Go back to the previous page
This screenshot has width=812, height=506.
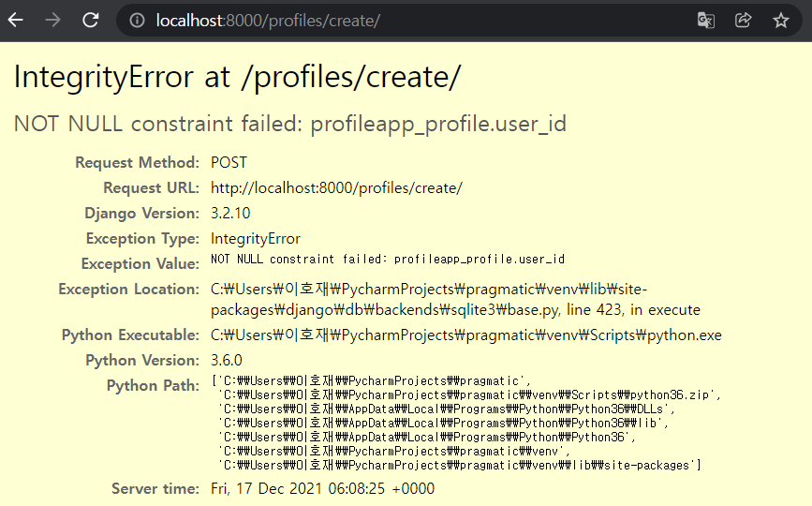[x=16, y=21]
